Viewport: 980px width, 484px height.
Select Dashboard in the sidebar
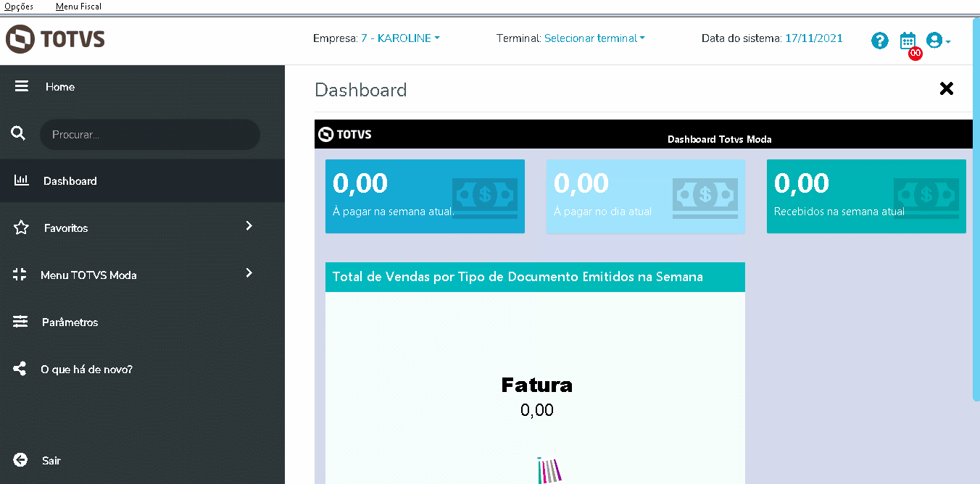pyautogui.click(x=142, y=180)
